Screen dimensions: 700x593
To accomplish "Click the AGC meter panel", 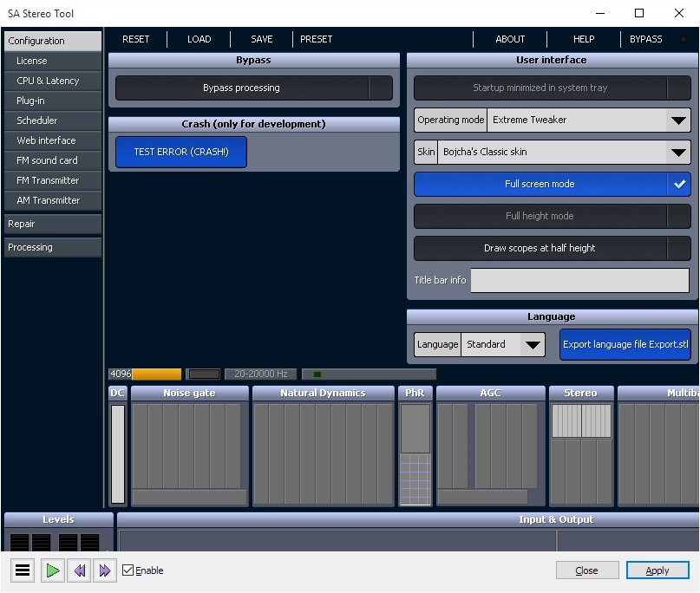I will click(491, 446).
